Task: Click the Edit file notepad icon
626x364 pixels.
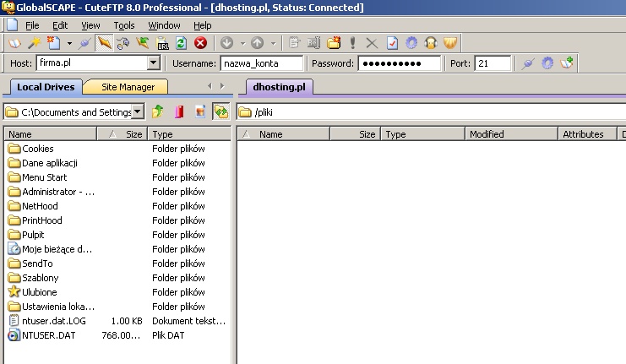Action: (x=294, y=43)
